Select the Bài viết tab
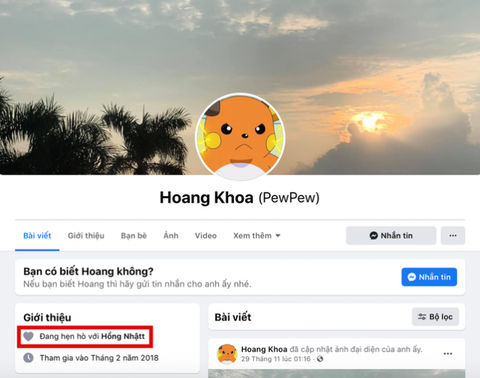The image size is (480, 378). click(x=37, y=236)
